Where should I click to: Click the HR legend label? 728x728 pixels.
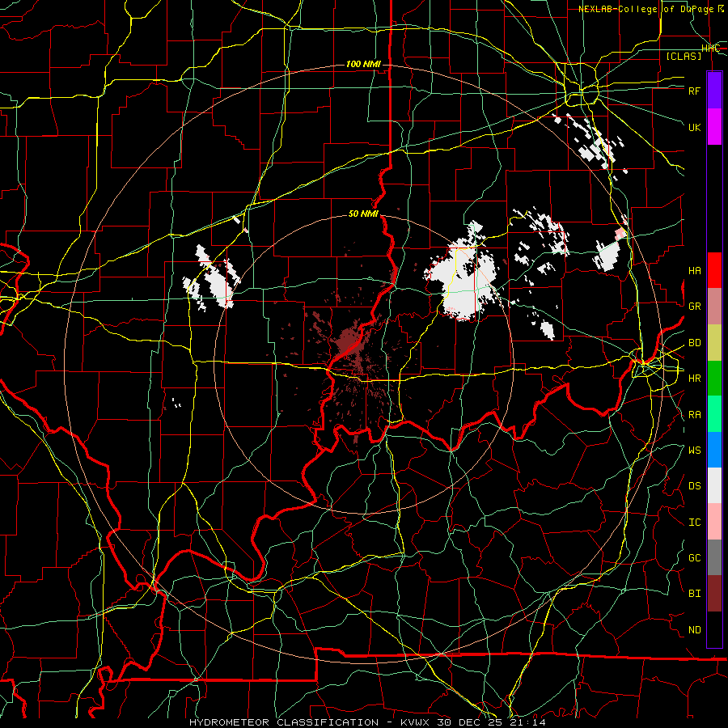pyautogui.click(x=694, y=379)
